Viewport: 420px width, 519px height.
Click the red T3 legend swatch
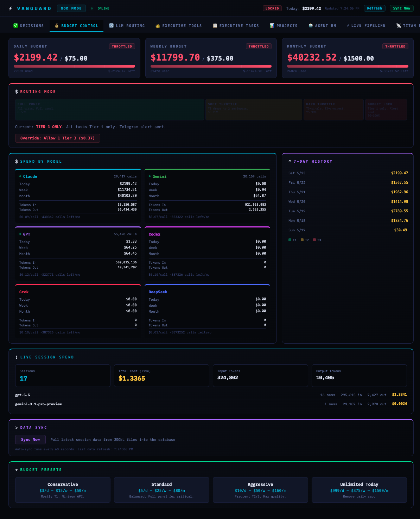click(x=314, y=240)
